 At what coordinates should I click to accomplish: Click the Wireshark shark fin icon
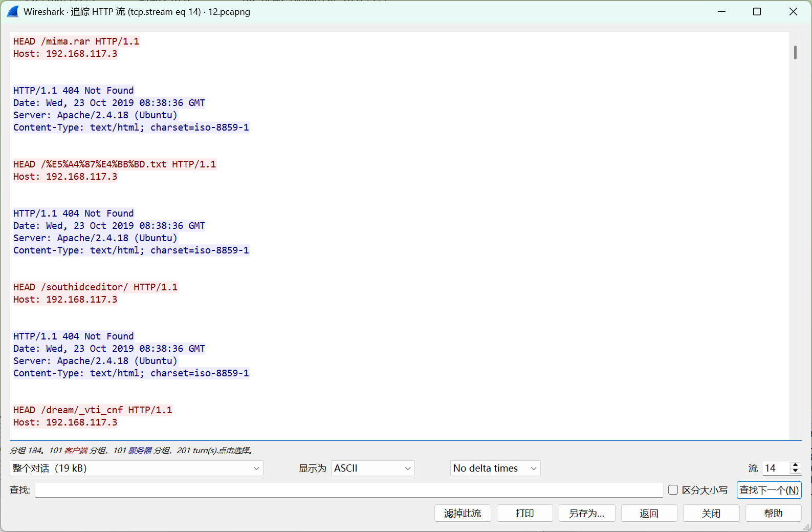pyautogui.click(x=13, y=12)
